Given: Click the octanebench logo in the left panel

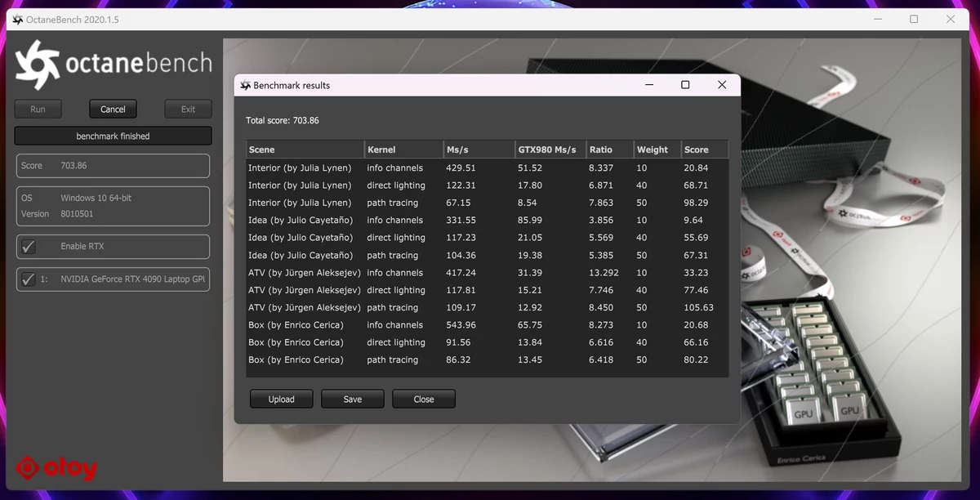Looking at the screenshot, I should [x=114, y=63].
